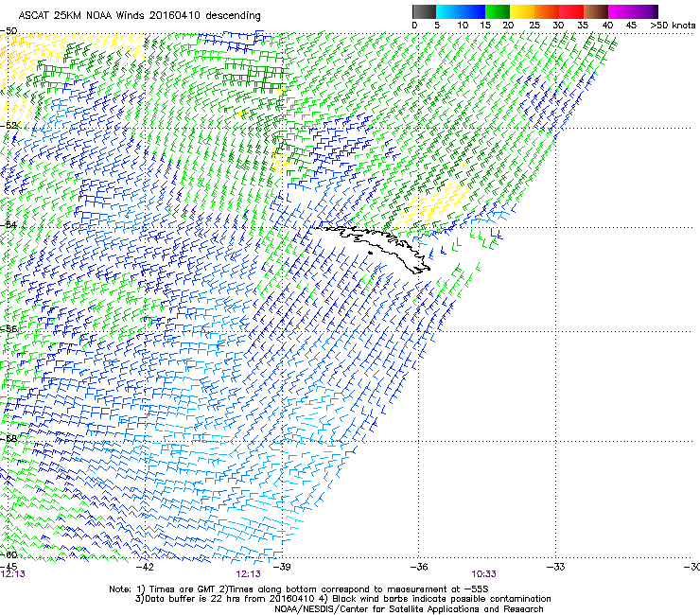This screenshot has height=615, width=700.
Task: Click the legend label '40'
Action: pos(607,25)
